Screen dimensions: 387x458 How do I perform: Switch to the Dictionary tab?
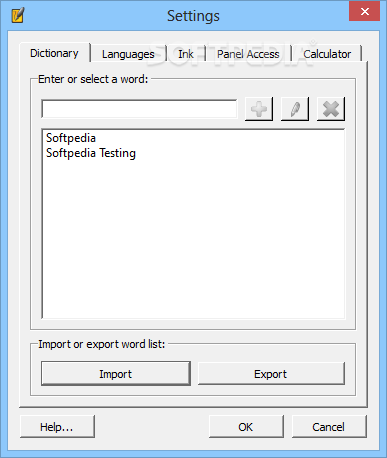(55, 53)
